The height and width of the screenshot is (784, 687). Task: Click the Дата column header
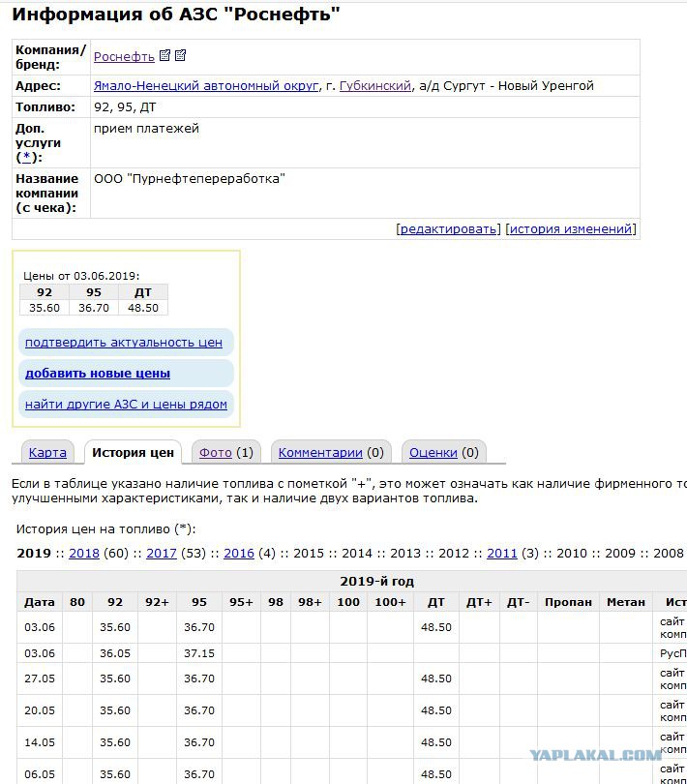tap(40, 602)
